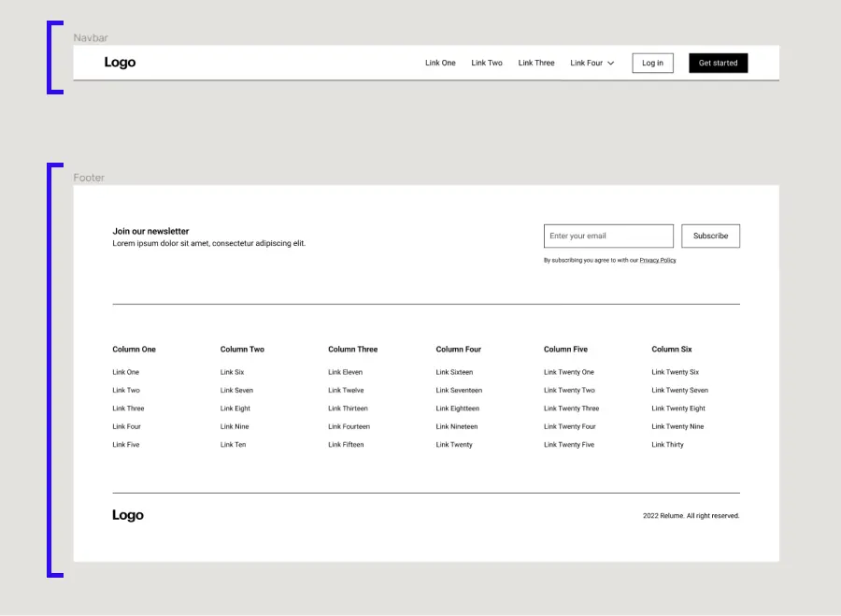Image resolution: width=841 pixels, height=616 pixels.
Task: Open Link Fifteen in the footer
Action: click(346, 445)
